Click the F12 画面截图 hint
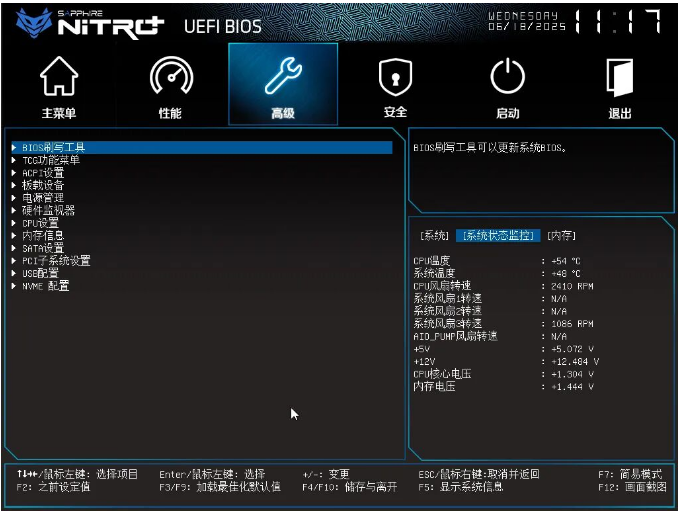685x517 pixels. 632,487
